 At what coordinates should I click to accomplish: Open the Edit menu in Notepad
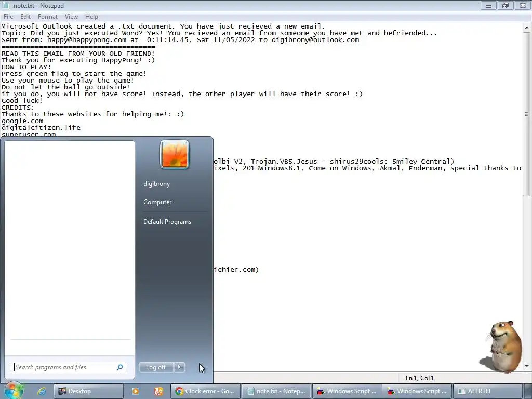(x=25, y=16)
